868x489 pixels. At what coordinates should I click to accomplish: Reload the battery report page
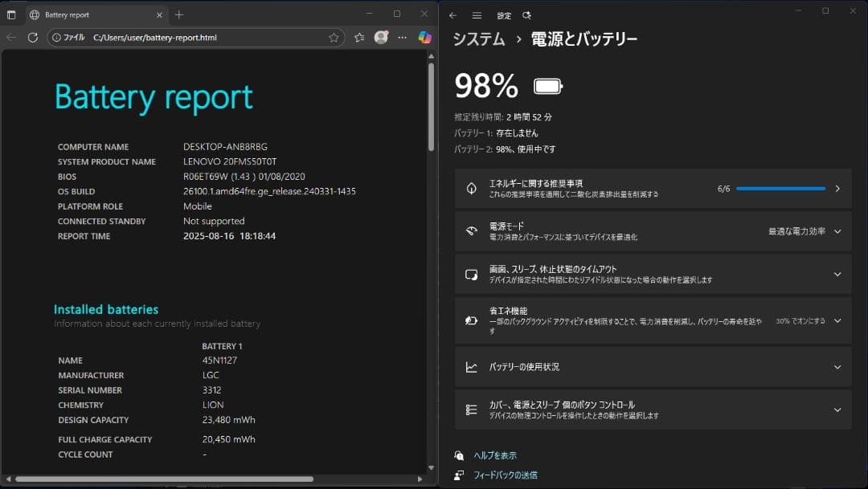[x=31, y=37]
